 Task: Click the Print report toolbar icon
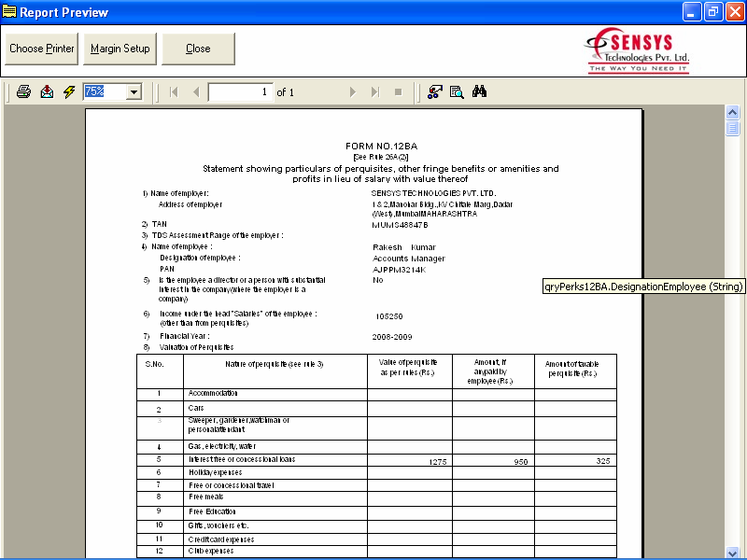coord(23,91)
